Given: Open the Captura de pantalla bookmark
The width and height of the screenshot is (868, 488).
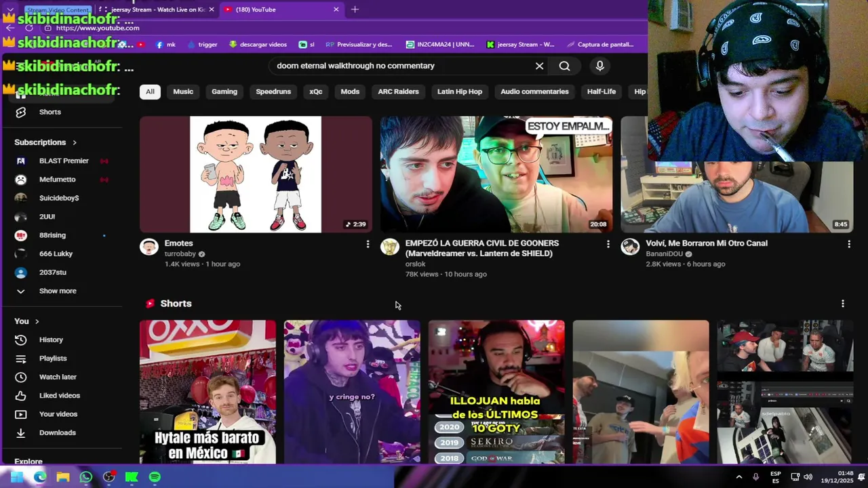Looking at the screenshot, I should pyautogui.click(x=599, y=45).
